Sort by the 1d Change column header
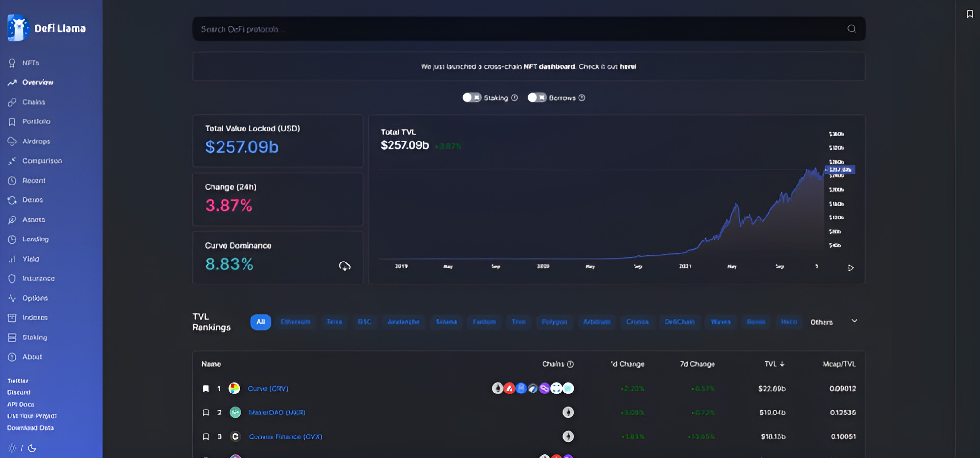This screenshot has height=458, width=980. click(627, 364)
